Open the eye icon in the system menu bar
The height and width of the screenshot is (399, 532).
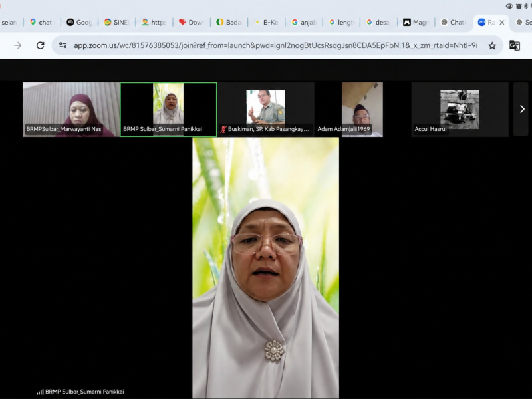coord(509,6)
